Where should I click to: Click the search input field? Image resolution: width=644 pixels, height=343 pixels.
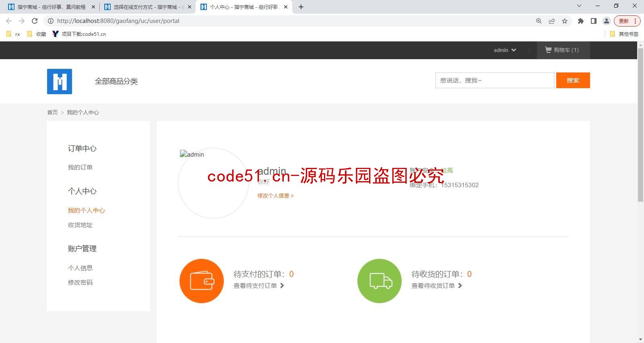point(495,81)
